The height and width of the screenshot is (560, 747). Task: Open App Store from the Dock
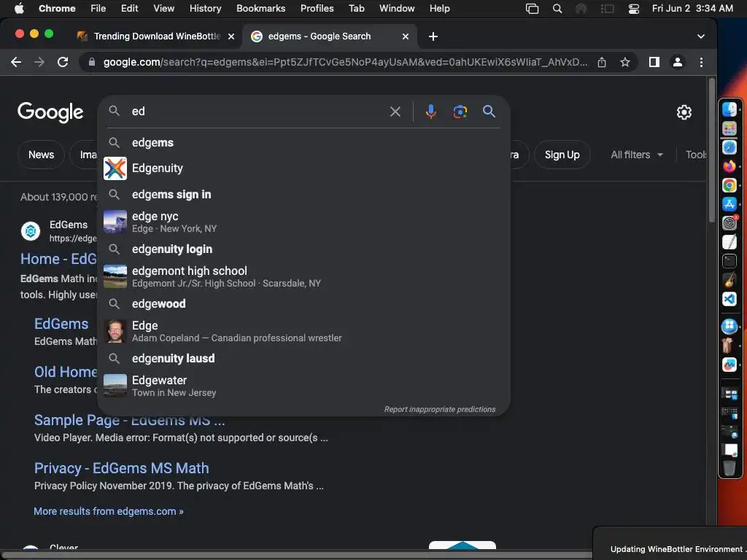(x=729, y=204)
